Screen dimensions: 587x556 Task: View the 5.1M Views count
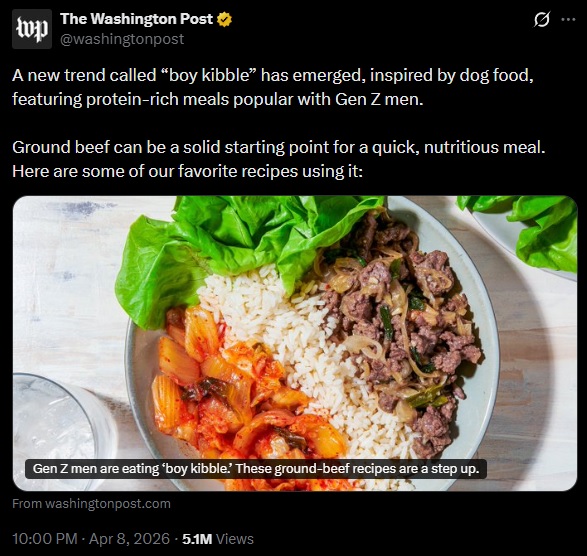(x=218, y=539)
